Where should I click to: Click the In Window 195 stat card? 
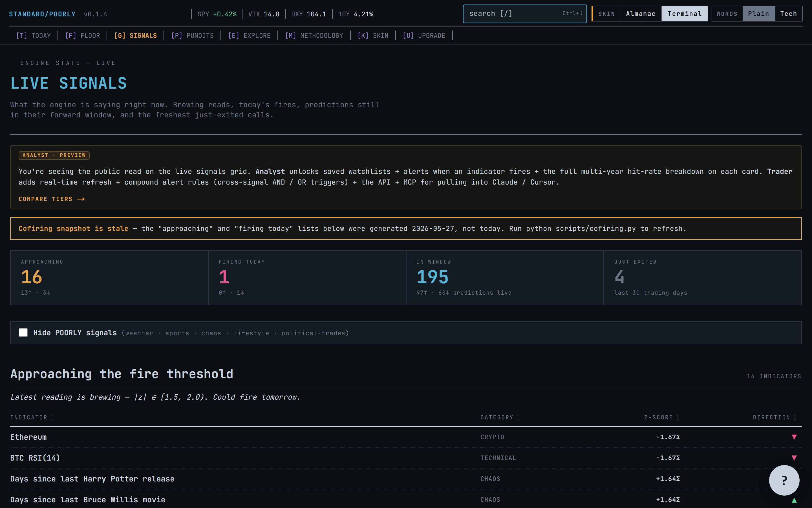(x=505, y=277)
